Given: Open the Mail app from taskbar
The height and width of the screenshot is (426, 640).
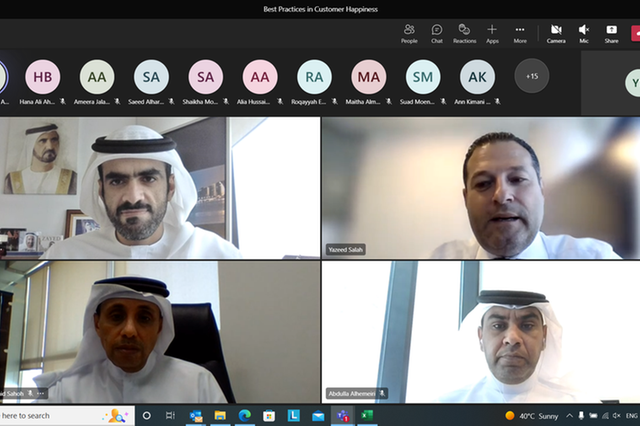Looking at the screenshot, I should (x=318, y=416).
